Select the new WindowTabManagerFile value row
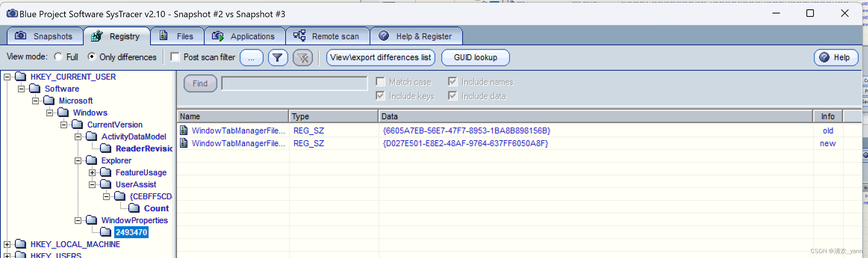 coord(510,143)
